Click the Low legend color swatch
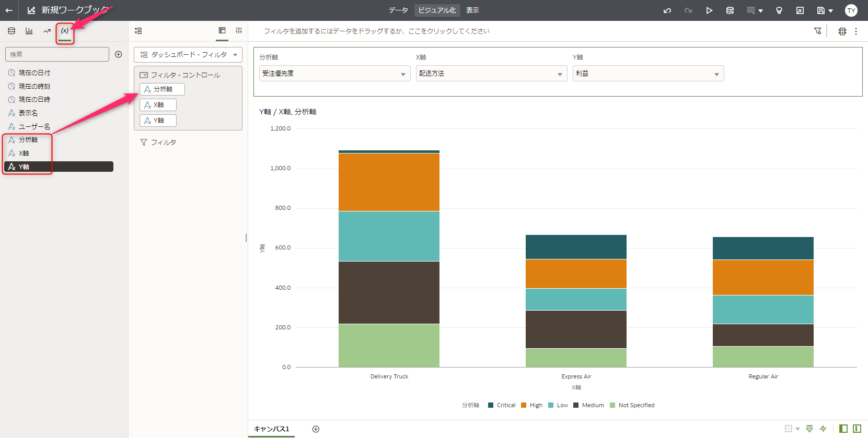The height and width of the screenshot is (438, 868). [551, 405]
